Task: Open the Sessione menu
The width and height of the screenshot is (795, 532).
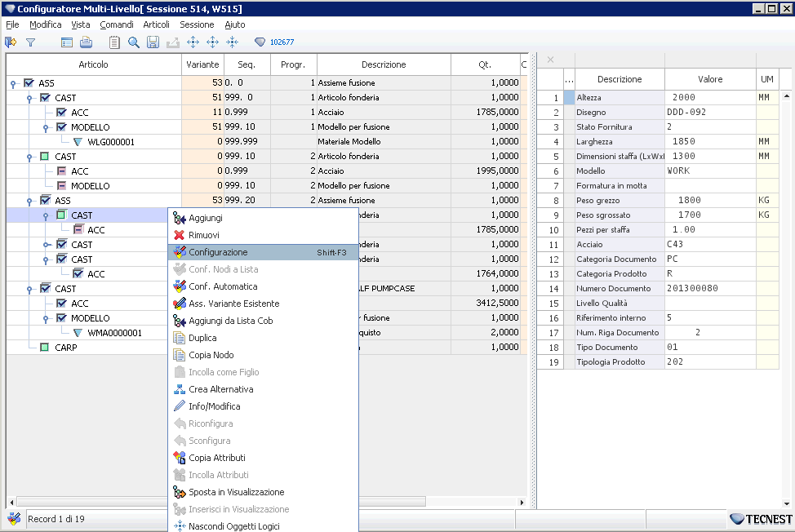Action: click(197, 24)
